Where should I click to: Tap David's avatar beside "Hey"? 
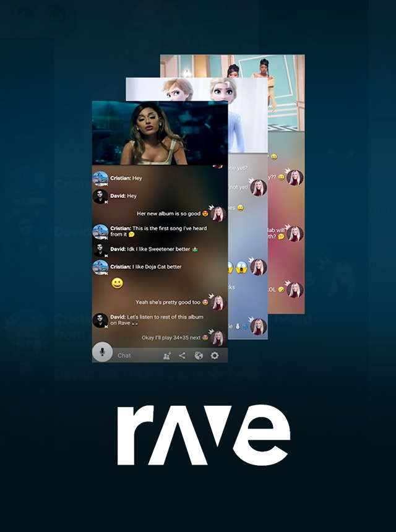[x=100, y=197]
